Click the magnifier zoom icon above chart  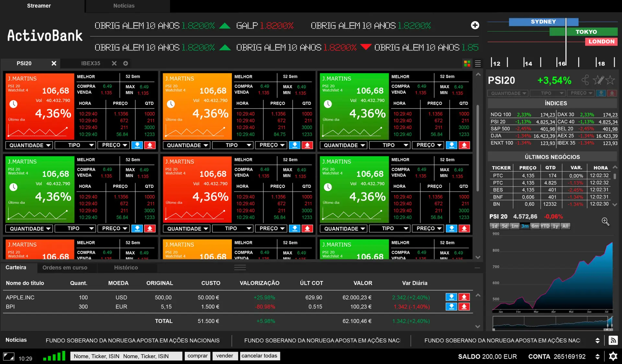point(605,222)
